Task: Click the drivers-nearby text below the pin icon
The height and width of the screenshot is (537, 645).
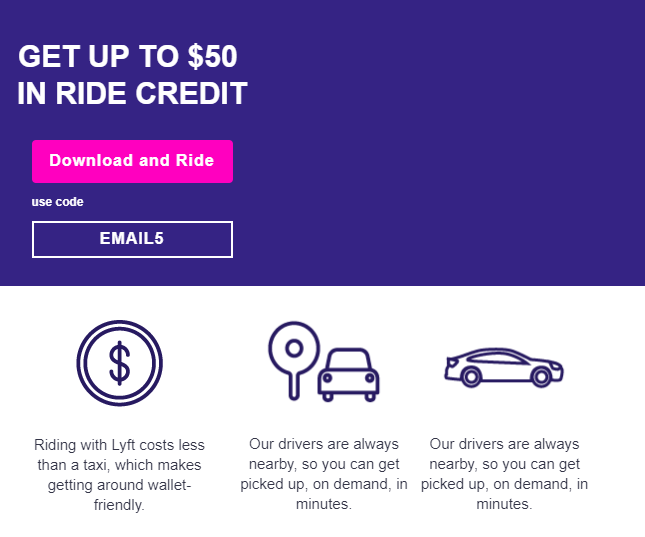Action: [x=324, y=474]
